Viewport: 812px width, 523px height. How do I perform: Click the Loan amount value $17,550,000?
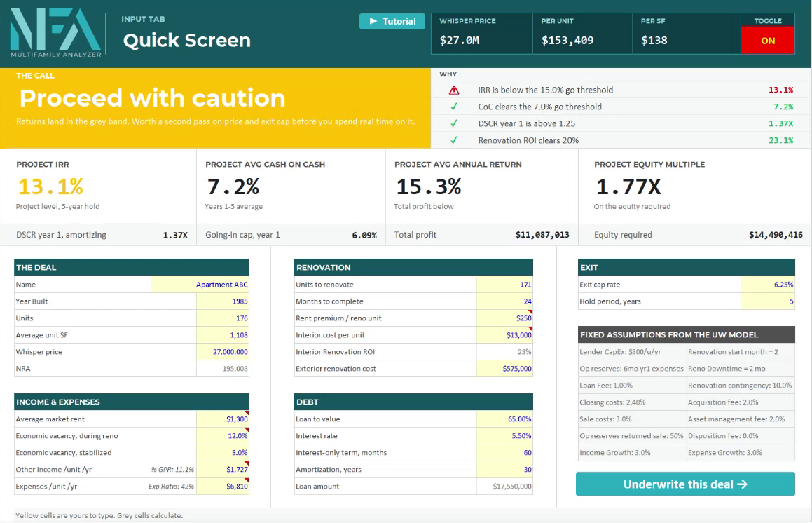tap(504, 487)
